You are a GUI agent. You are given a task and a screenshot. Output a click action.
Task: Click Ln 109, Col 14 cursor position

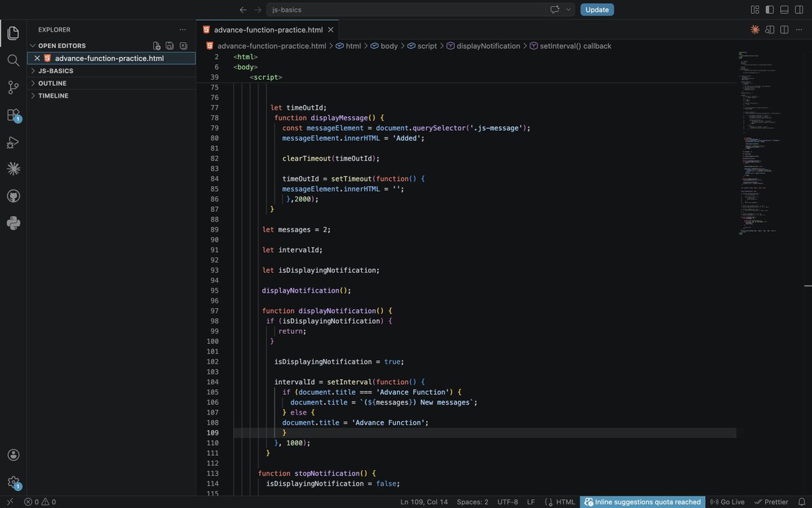click(424, 502)
